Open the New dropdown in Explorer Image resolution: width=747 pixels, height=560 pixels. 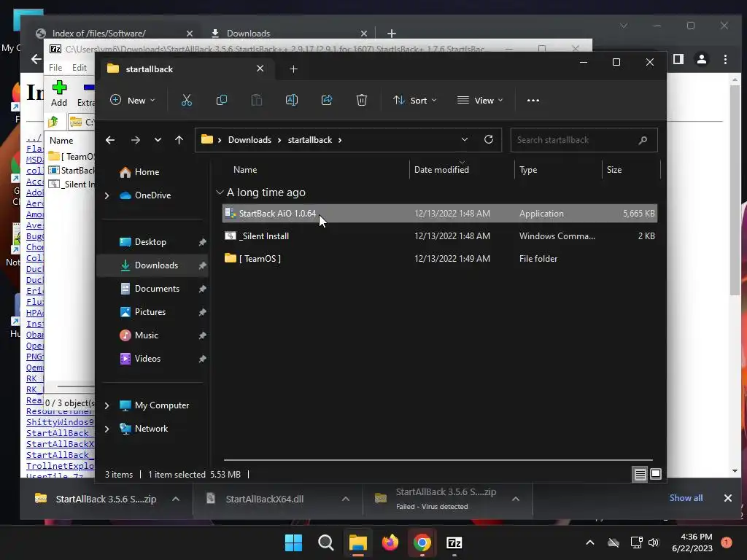click(133, 101)
